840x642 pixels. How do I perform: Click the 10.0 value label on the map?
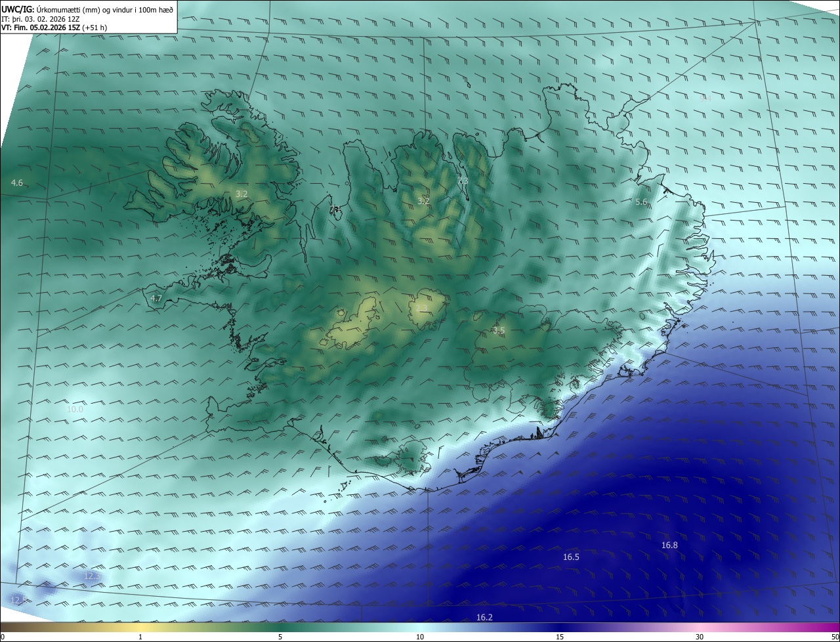tap(75, 409)
